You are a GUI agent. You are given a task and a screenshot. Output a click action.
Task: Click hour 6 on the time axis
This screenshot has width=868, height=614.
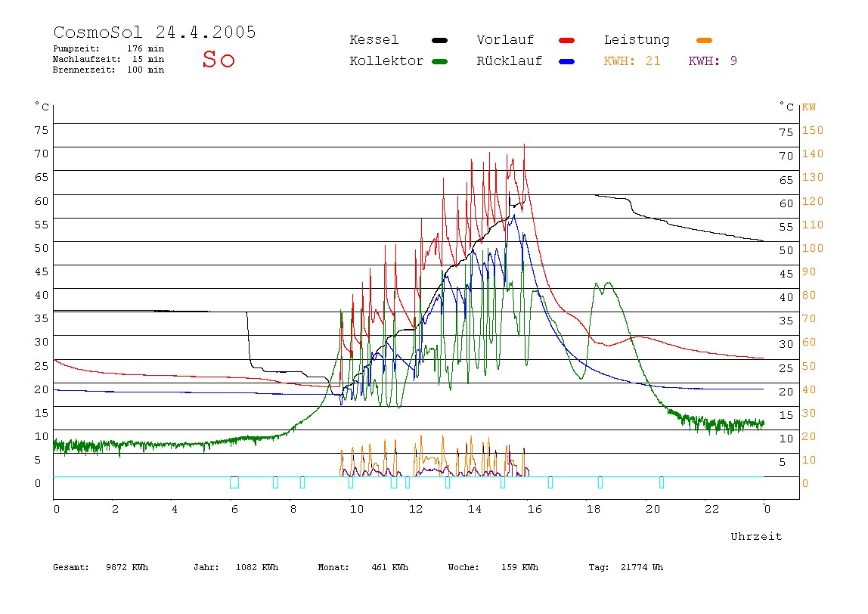[x=234, y=509]
